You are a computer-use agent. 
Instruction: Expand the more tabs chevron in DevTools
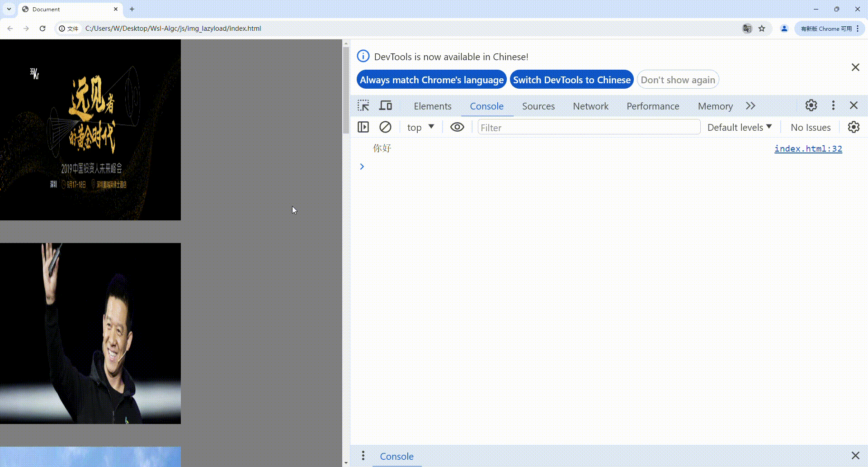750,106
